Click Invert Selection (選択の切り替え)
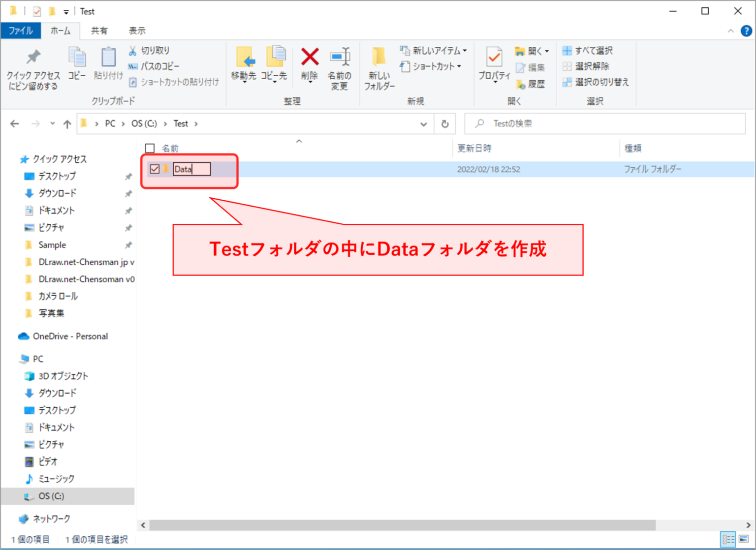This screenshot has width=756, height=550. pos(596,82)
